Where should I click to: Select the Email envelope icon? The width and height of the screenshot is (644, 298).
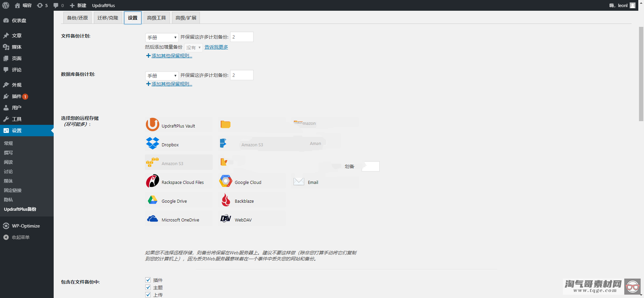click(299, 181)
